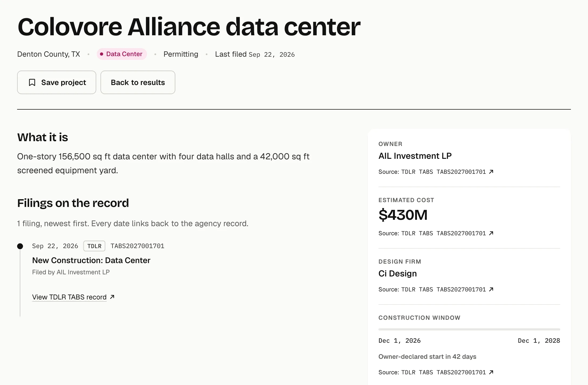Click the pink dot in Data Center tag
This screenshot has width=588, height=385.
[102, 54]
